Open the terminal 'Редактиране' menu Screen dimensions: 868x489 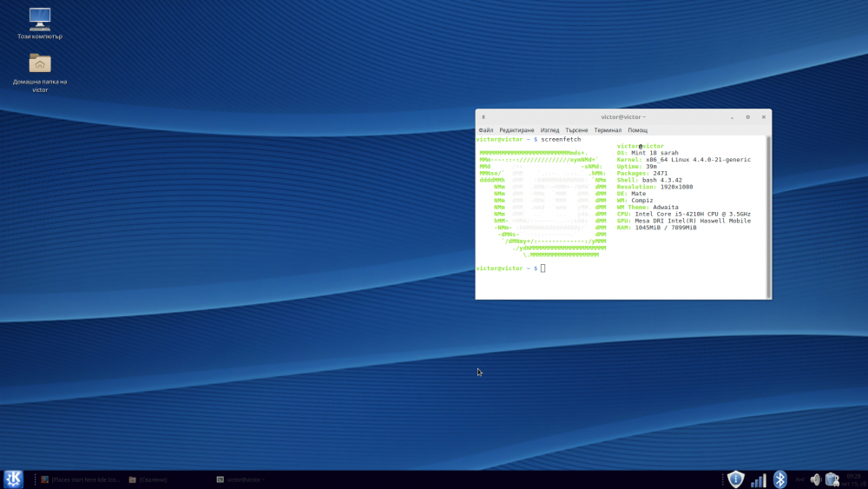516,130
